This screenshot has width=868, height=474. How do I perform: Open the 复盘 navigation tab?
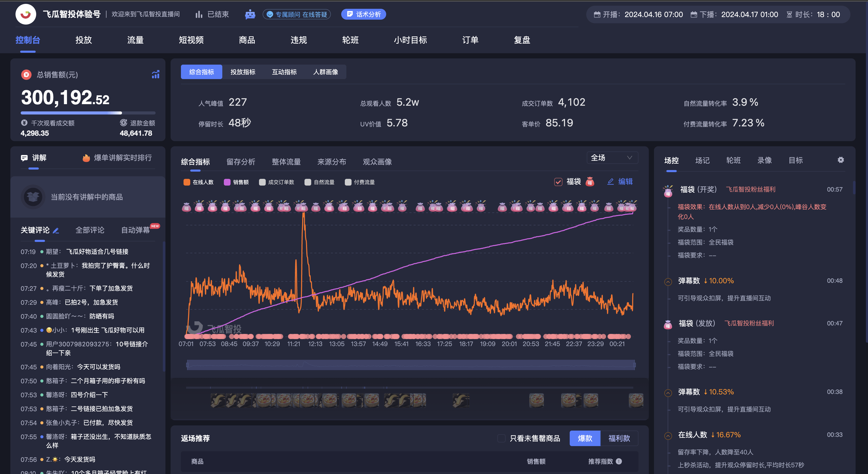pyautogui.click(x=522, y=40)
